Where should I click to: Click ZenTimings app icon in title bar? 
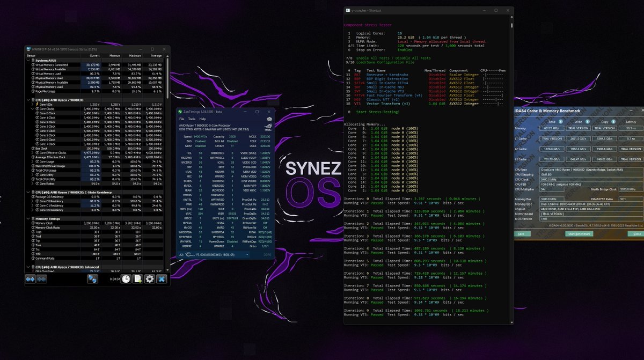[180, 112]
